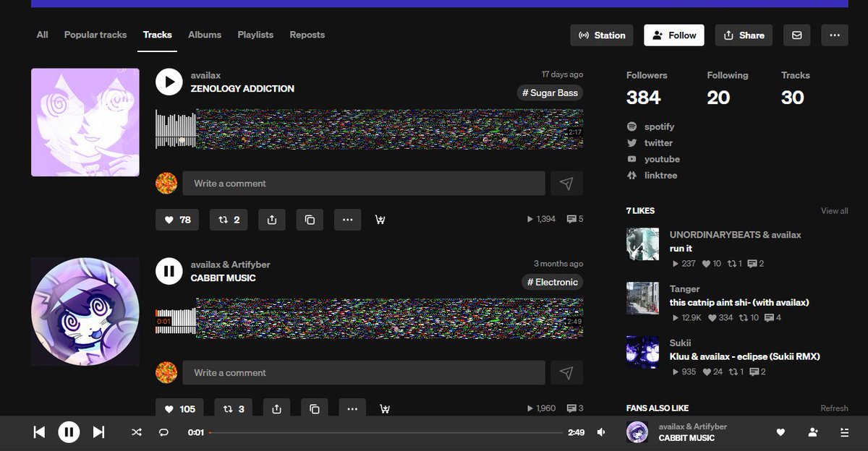Open UNORDINARYBEATS & availax artist link
Screen dimensions: 868x451
tap(735, 235)
